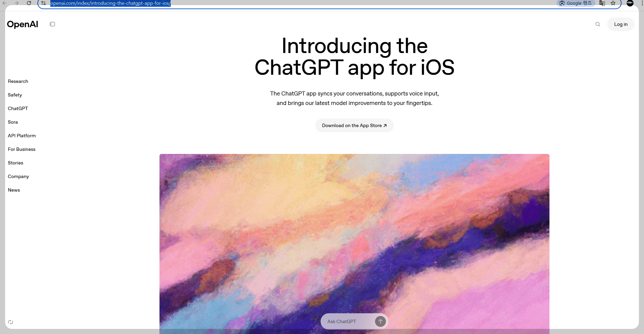Click the Introducing the ChatGPT app heading
Screen dimensions: 644x334
click(x=354, y=57)
